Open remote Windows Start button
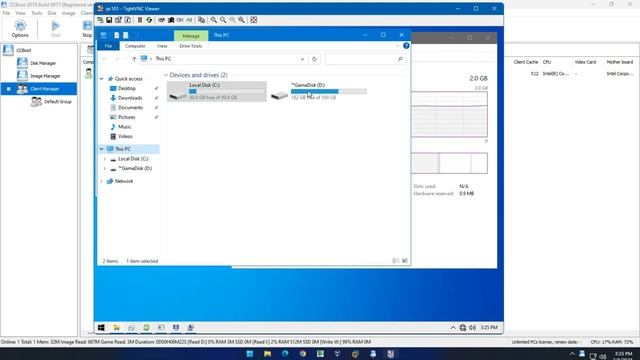The height and width of the screenshot is (360, 640). [x=101, y=327]
